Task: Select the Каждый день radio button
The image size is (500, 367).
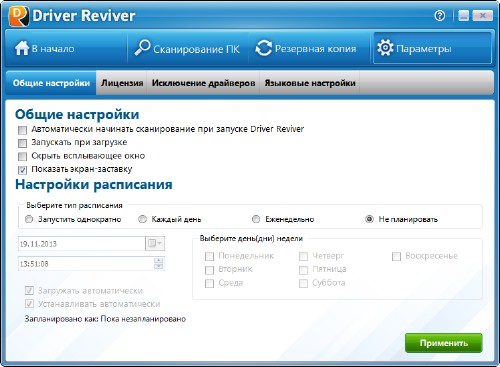Action: click(x=142, y=219)
